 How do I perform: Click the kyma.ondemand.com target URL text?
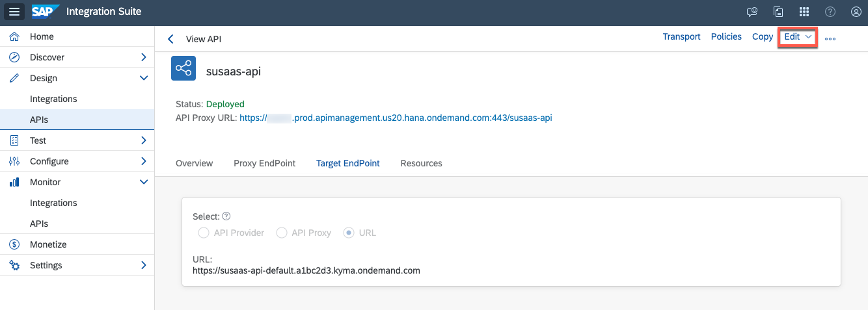[306, 270]
